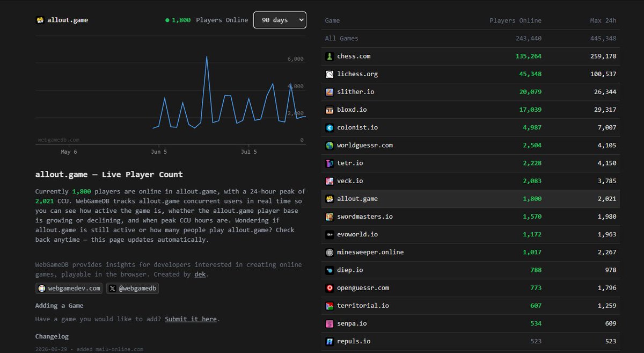Viewport: 644px width, 353px height.
Task: Click the slither.io game icon
Action: (x=330, y=92)
